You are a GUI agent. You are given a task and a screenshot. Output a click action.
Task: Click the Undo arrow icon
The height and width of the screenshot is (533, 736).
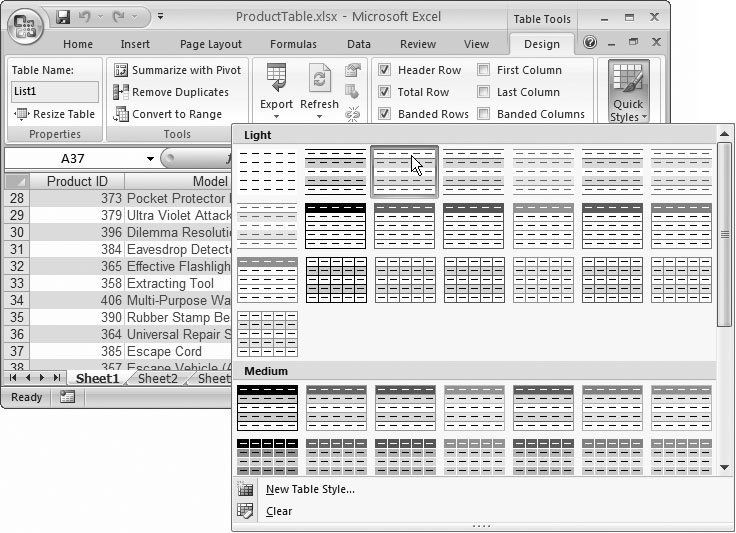pyautogui.click(x=85, y=17)
